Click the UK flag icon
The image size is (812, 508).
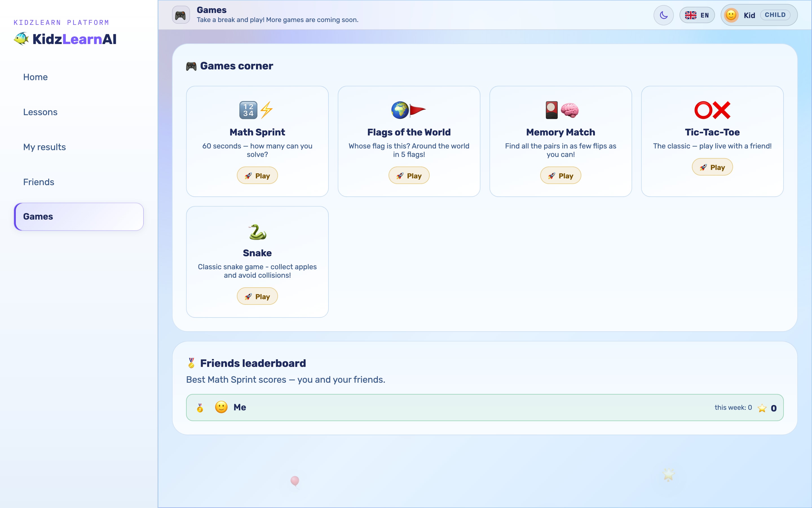click(690, 15)
